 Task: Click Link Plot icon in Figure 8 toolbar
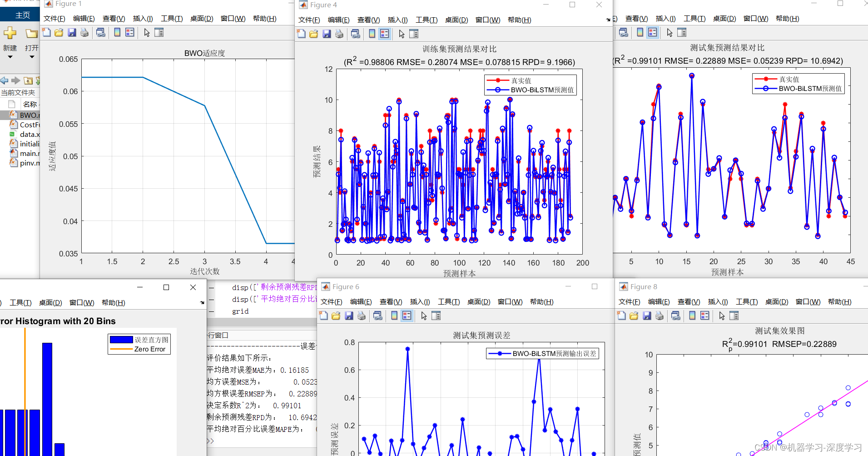click(676, 316)
